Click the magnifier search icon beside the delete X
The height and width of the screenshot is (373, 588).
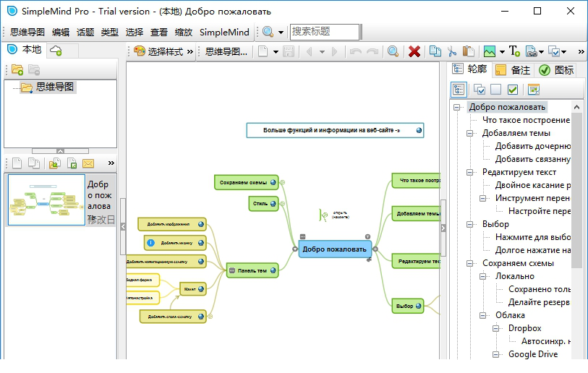[393, 51]
